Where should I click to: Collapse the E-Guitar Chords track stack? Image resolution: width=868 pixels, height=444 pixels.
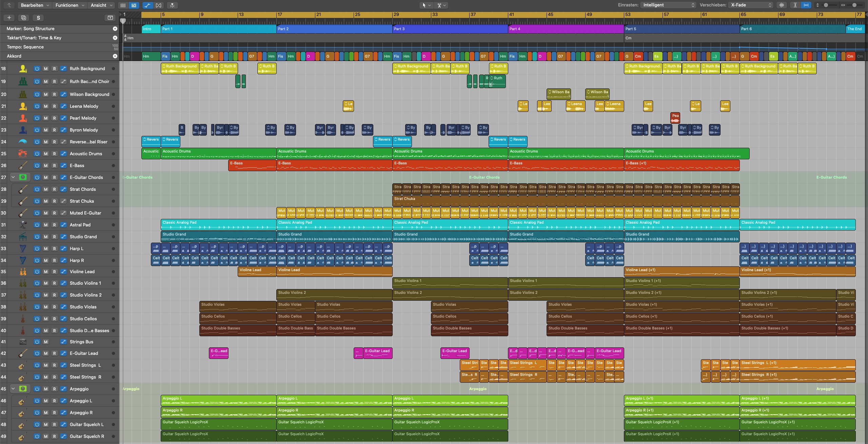click(13, 177)
